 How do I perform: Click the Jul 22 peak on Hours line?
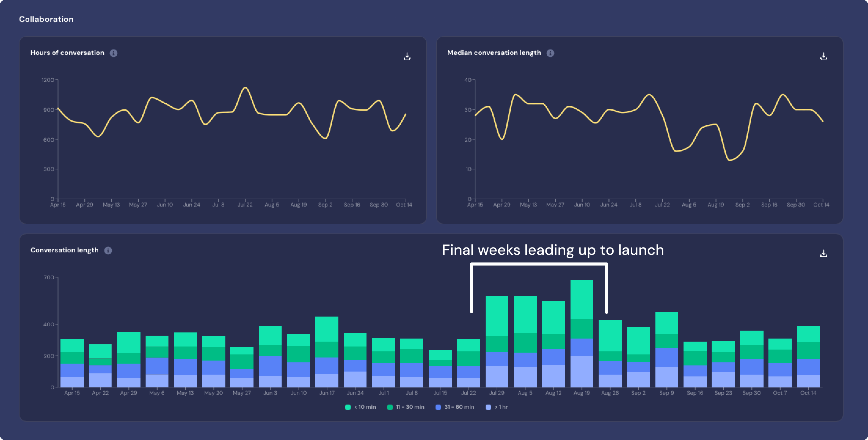(x=245, y=88)
